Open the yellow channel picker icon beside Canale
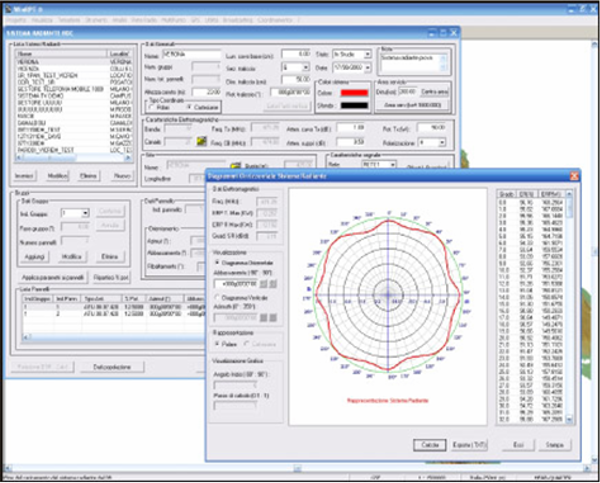600x483 pixels. pyautogui.click(x=201, y=141)
